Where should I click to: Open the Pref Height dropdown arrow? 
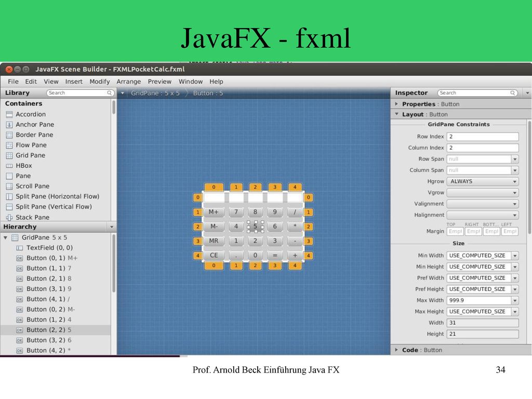pyautogui.click(x=515, y=289)
